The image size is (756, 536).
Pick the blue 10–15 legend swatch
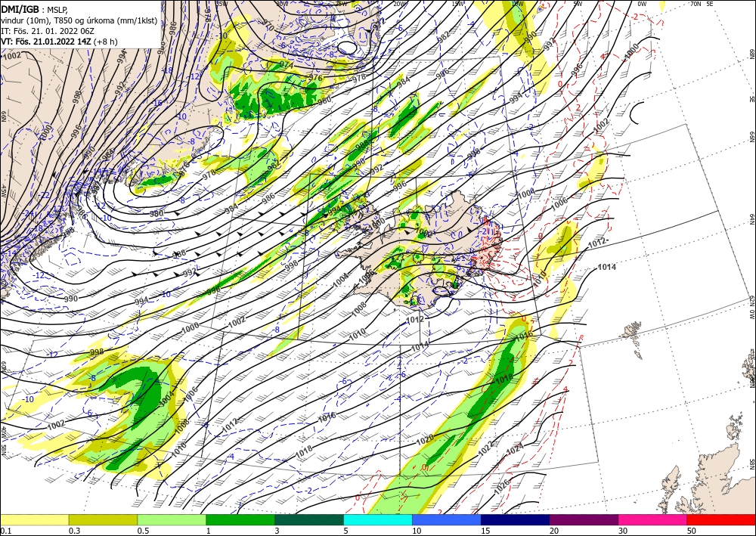(x=447, y=519)
